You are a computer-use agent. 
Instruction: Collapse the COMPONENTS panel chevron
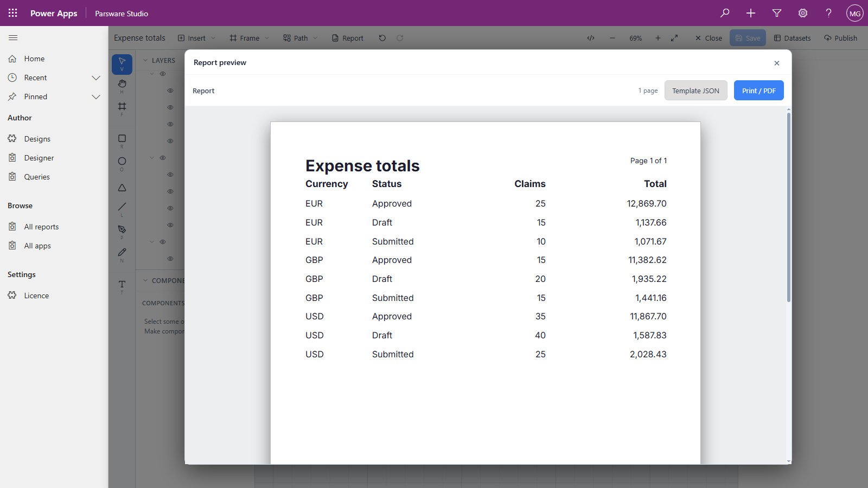tap(145, 280)
